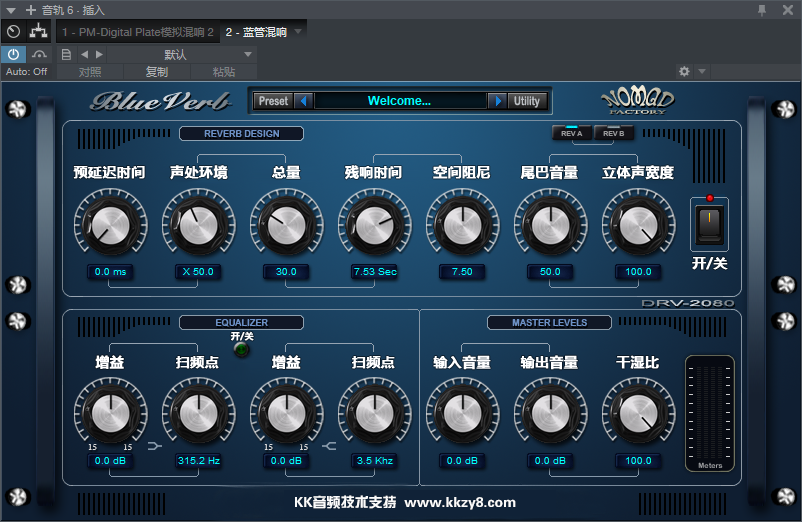This screenshot has width=802, height=522.
Task: Click the 30.0 value field
Action: click(286, 272)
